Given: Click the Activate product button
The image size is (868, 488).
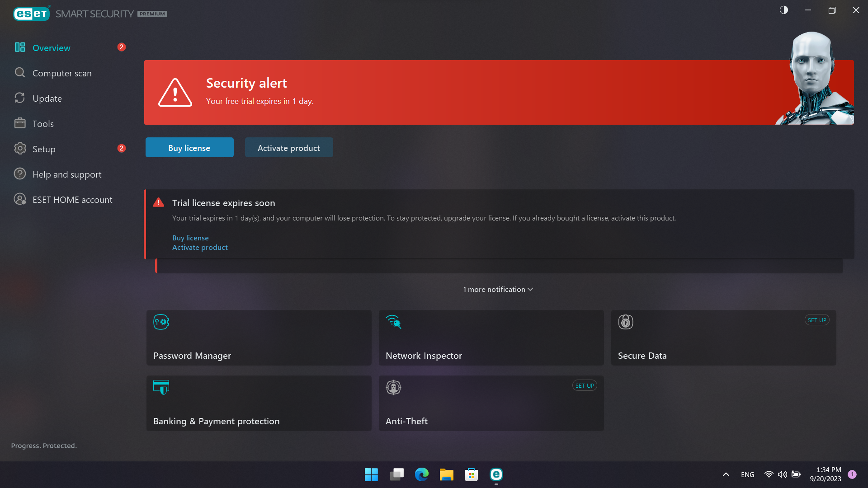Looking at the screenshot, I should point(289,147).
